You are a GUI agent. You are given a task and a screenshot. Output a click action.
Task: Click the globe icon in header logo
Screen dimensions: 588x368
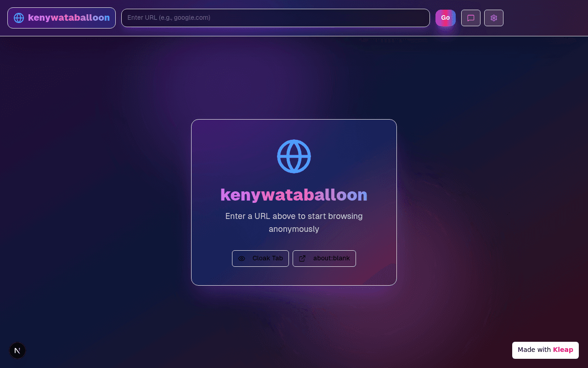[x=19, y=18]
